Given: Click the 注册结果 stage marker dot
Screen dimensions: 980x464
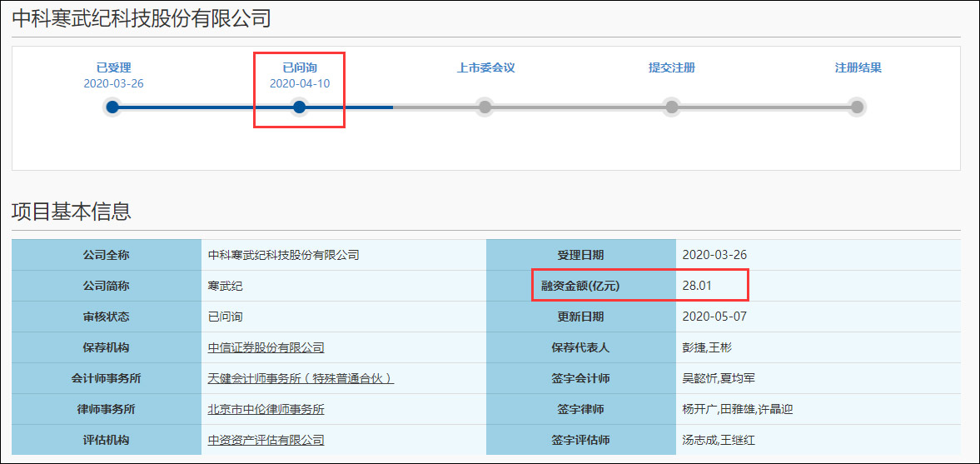Looking at the screenshot, I should (x=858, y=107).
